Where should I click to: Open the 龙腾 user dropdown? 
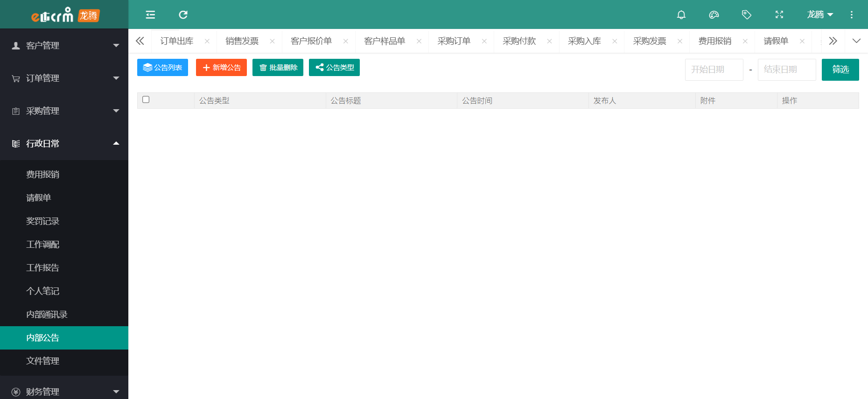point(819,15)
